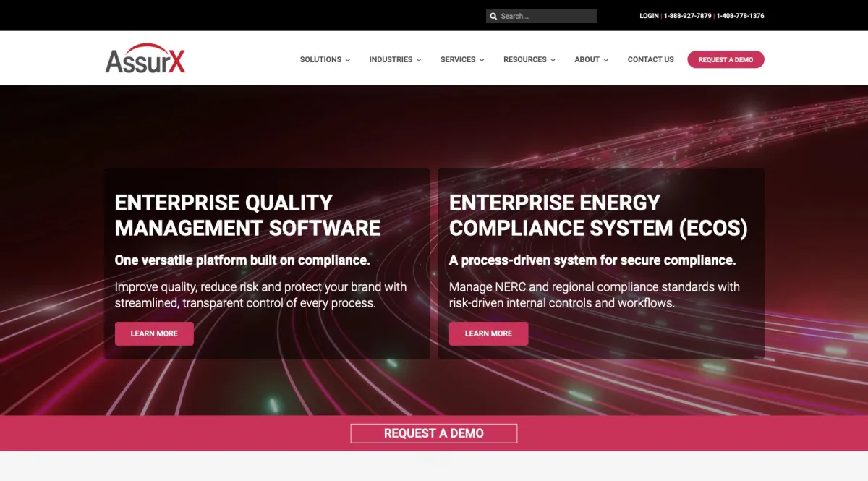Click the ENTERPRISE ENERGY COMPLIANCE SYSTEM (ECOS) heading
868x481 pixels.
click(x=598, y=216)
